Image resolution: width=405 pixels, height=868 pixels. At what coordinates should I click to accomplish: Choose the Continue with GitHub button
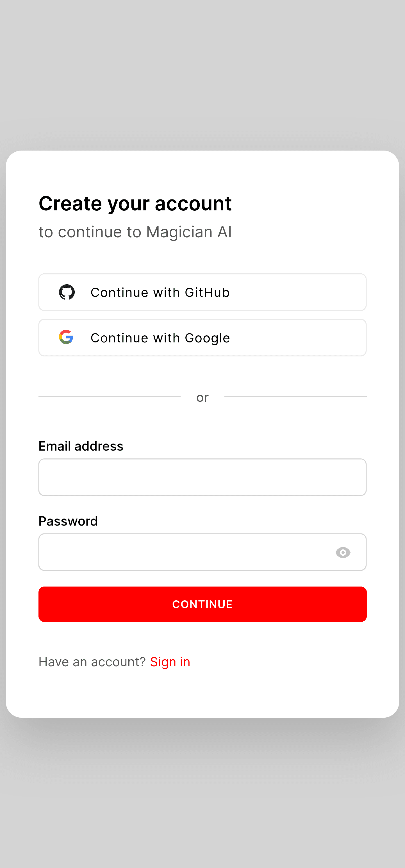point(202,292)
